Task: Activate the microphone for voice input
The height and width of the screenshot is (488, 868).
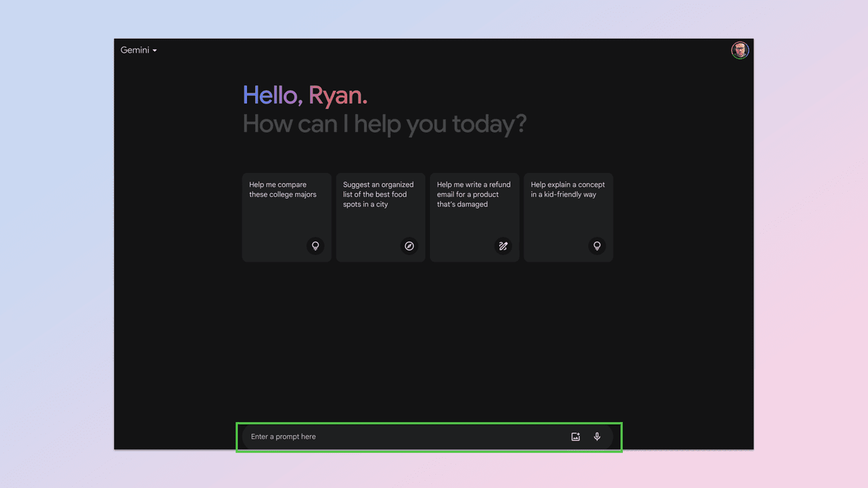Action: 597,437
